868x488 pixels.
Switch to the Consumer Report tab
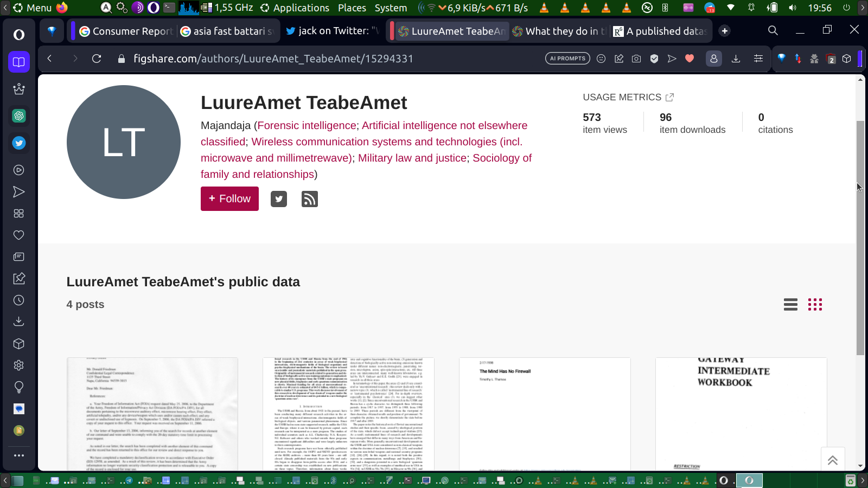point(126,31)
